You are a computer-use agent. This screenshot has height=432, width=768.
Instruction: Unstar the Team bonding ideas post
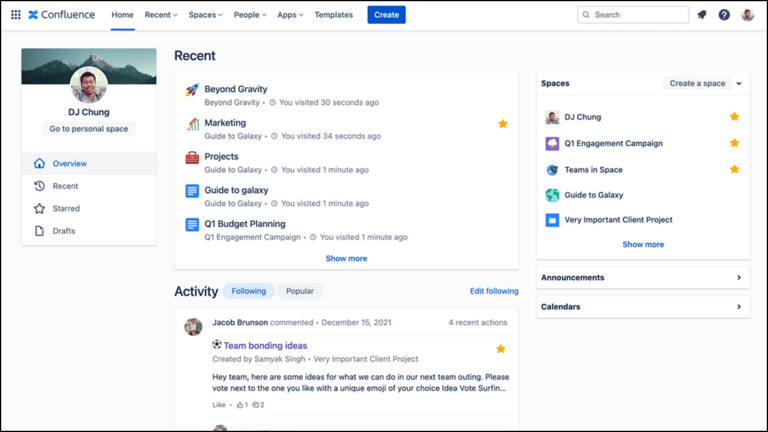500,349
